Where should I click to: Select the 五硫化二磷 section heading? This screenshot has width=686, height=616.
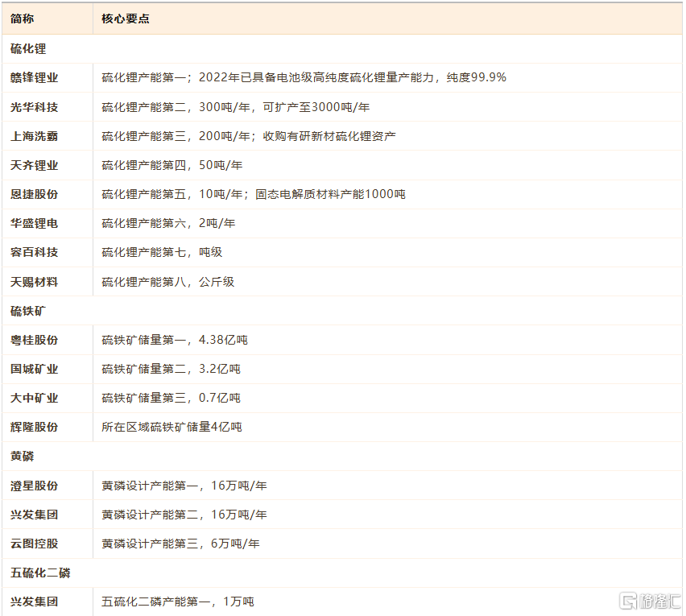click(x=40, y=573)
